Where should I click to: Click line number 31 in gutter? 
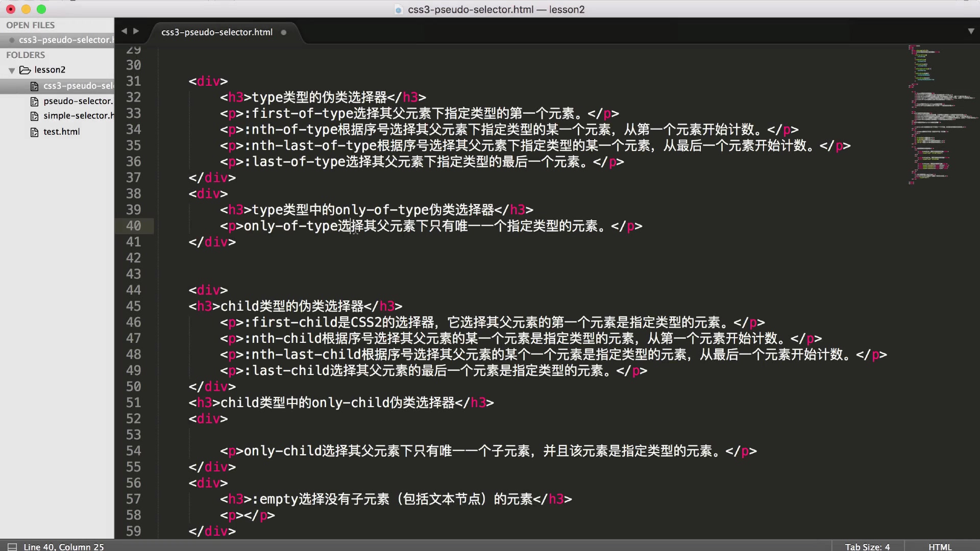pyautogui.click(x=133, y=81)
